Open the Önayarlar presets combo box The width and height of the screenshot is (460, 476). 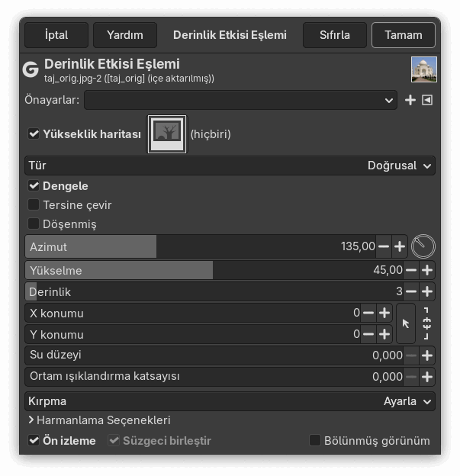coord(240,100)
